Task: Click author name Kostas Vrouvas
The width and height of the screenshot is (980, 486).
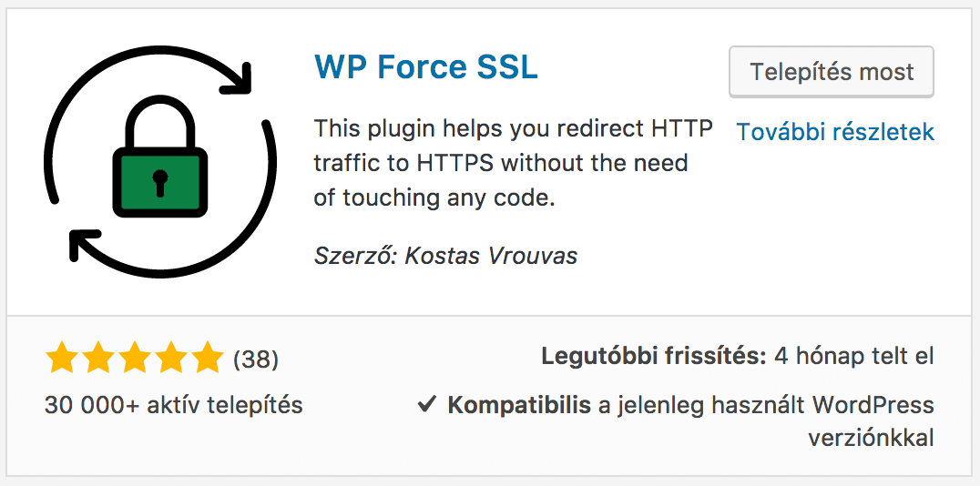Action: (491, 256)
